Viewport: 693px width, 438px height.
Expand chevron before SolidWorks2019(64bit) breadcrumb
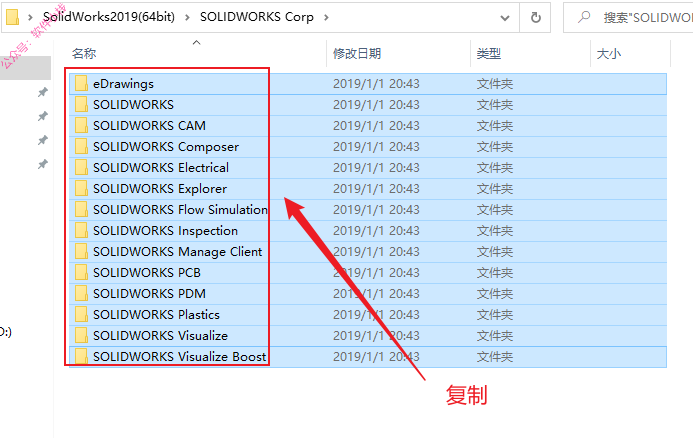click(30, 17)
